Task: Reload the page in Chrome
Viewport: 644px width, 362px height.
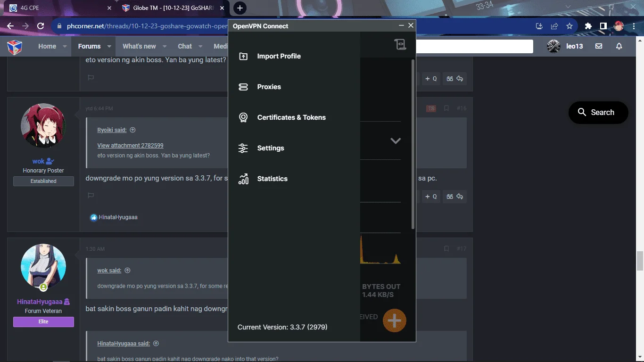Action: tap(41, 26)
